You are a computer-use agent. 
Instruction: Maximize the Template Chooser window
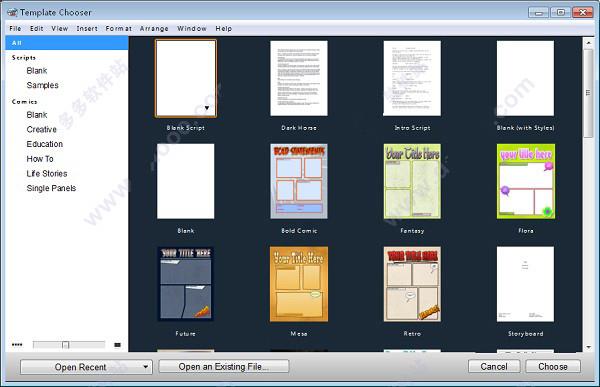[x=561, y=13]
